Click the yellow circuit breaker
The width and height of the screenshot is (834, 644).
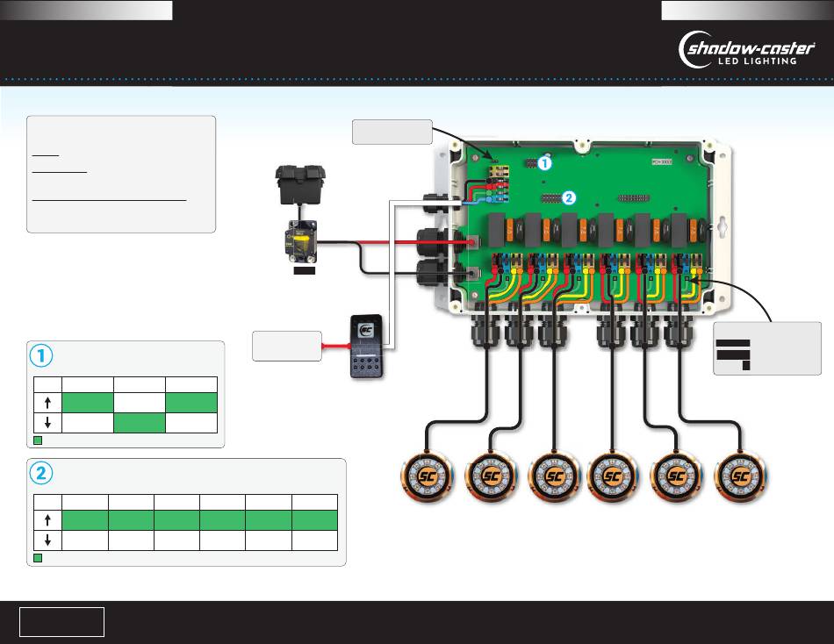pyautogui.click(x=300, y=241)
